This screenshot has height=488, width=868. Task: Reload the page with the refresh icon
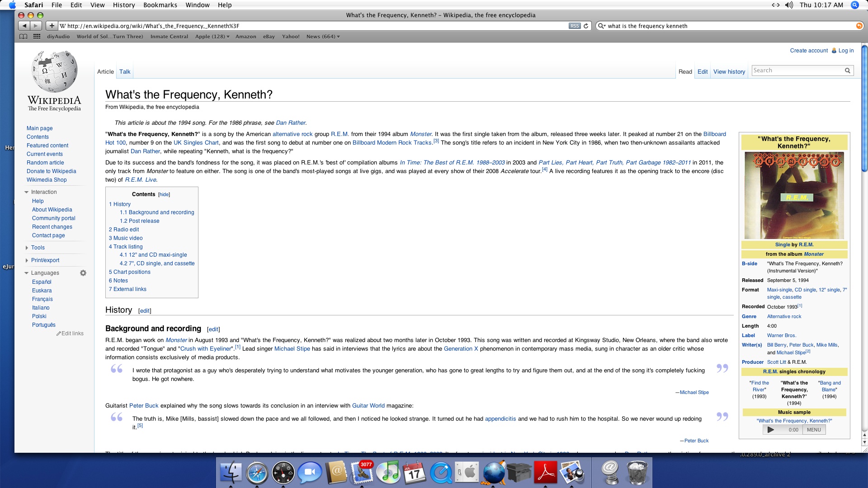tap(586, 26)
